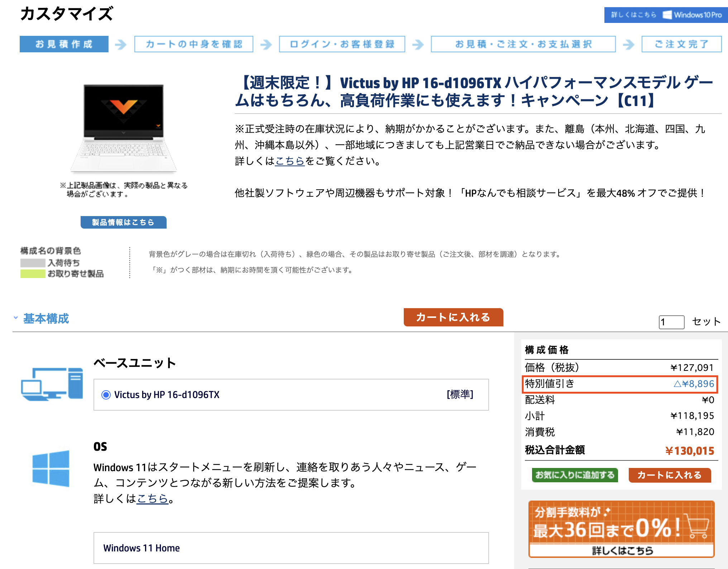Click the カートの中身を確認 step
This screenshot has width=728, height=569.
[x=194, y=44]
